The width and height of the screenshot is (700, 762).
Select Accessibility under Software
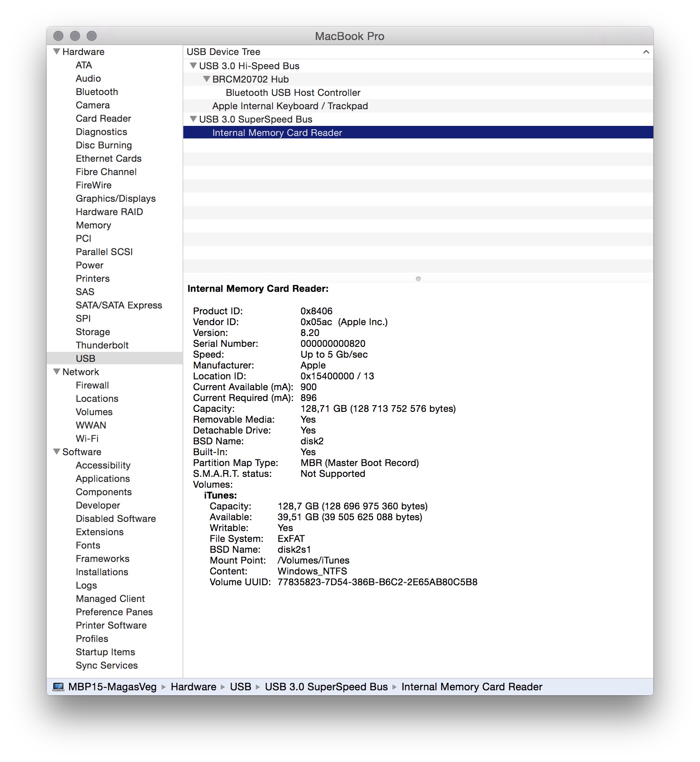tap(103, 465)
